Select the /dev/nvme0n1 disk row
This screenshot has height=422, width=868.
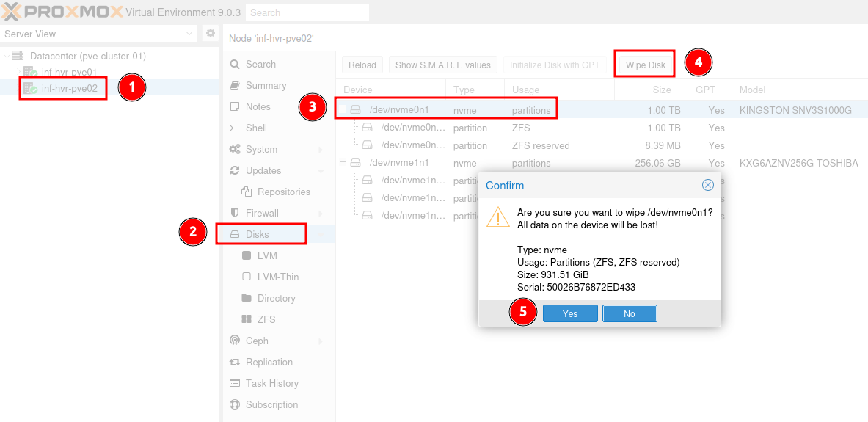[x=602, y=110]
